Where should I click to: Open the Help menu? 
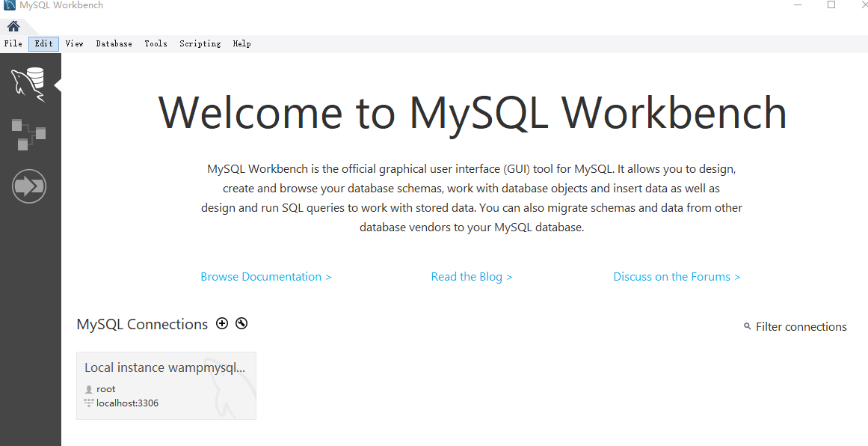click(x=241, y=43)
